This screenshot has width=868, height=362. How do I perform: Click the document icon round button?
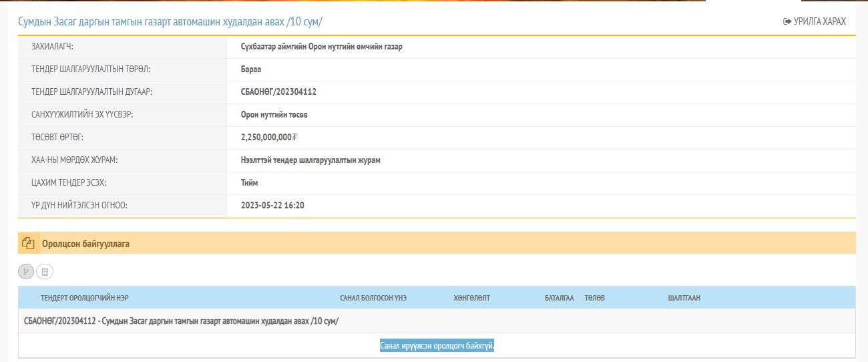click(45, 272)
